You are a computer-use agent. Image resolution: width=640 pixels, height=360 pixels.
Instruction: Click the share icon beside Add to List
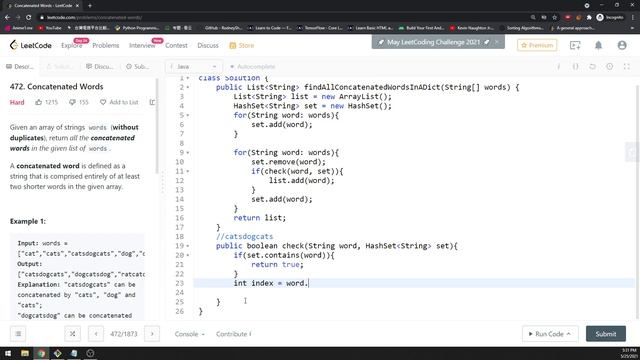(x=152, y=102)
